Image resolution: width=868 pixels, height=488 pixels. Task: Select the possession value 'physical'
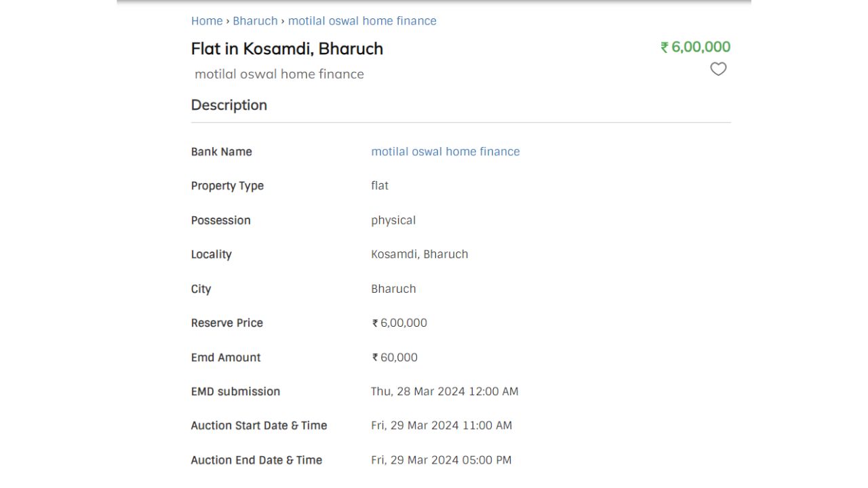click(x=393, y=220)
